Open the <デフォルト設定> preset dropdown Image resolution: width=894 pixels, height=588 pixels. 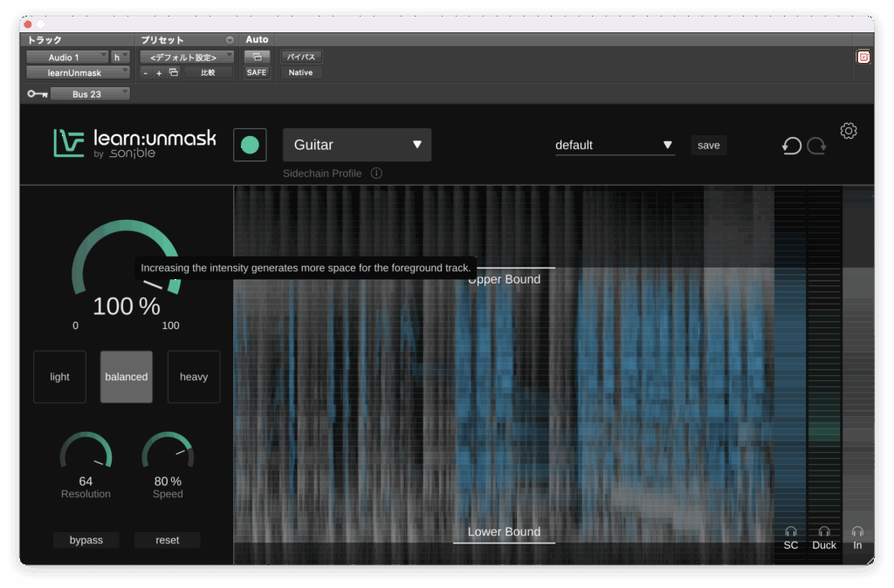(187, 57)
